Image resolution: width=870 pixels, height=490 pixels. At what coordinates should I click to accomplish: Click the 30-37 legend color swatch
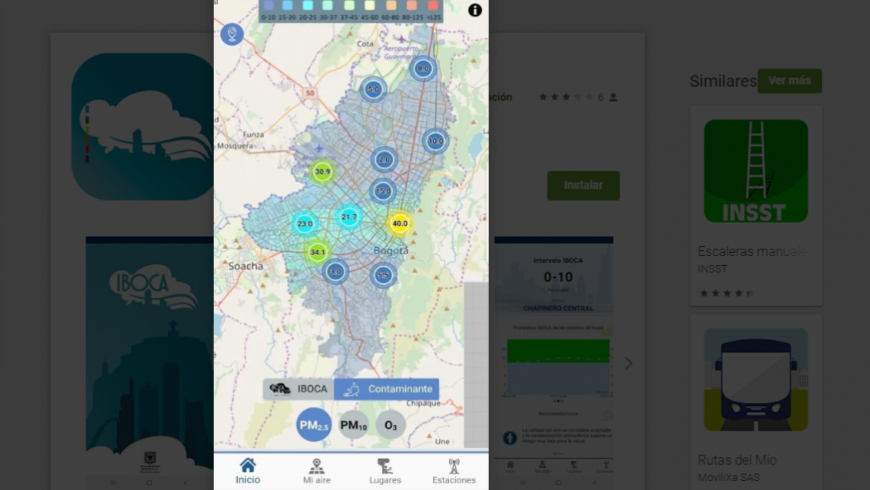pos(328,6)
